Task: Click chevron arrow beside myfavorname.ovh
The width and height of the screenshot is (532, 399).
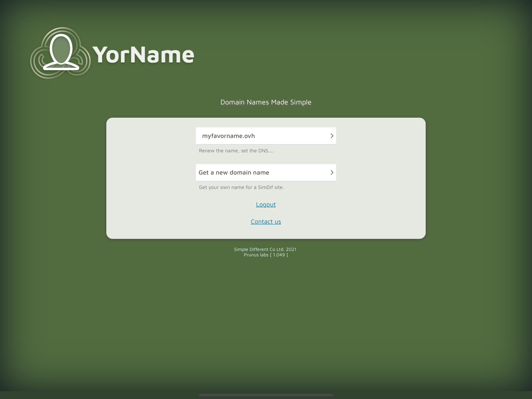Action: click(332, 136)
